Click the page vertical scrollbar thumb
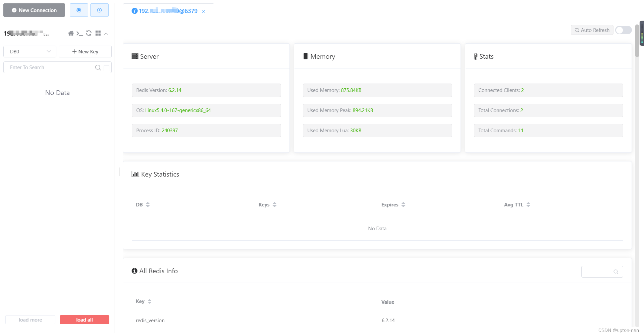 (637, 40)
